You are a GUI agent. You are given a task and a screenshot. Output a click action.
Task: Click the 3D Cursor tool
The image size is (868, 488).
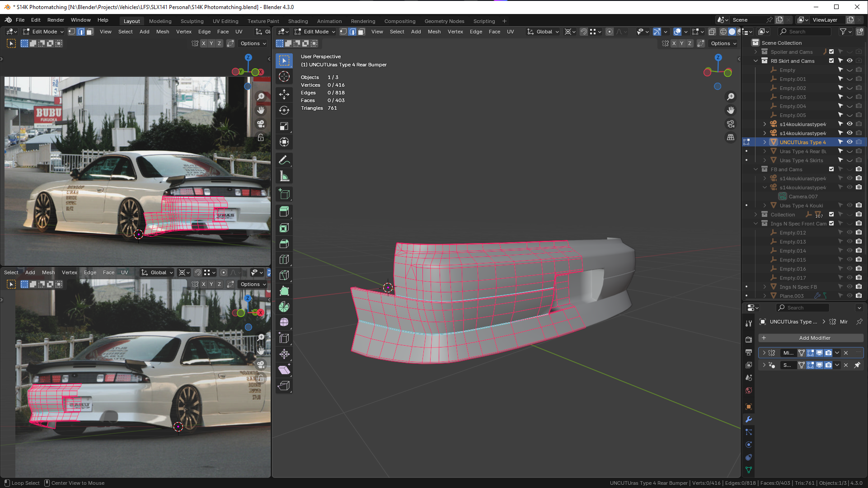(x=284, y=76)
